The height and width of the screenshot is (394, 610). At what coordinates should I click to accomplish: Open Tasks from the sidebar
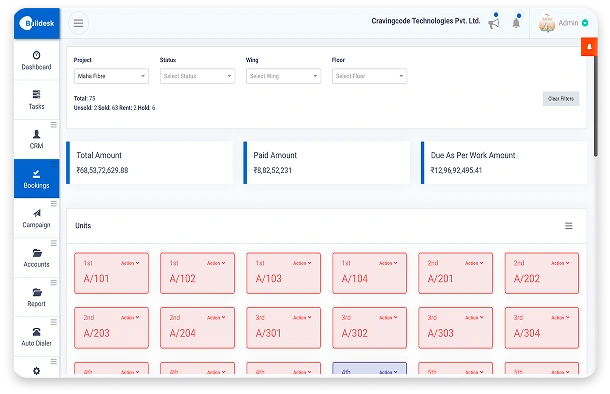click(36, 100)
